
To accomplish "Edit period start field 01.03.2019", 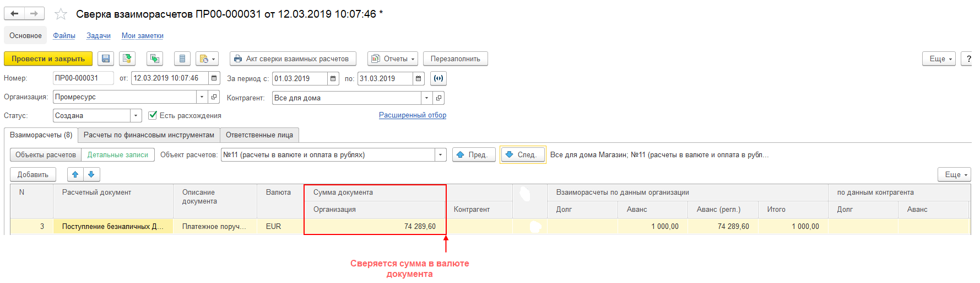I will [300, 79].
